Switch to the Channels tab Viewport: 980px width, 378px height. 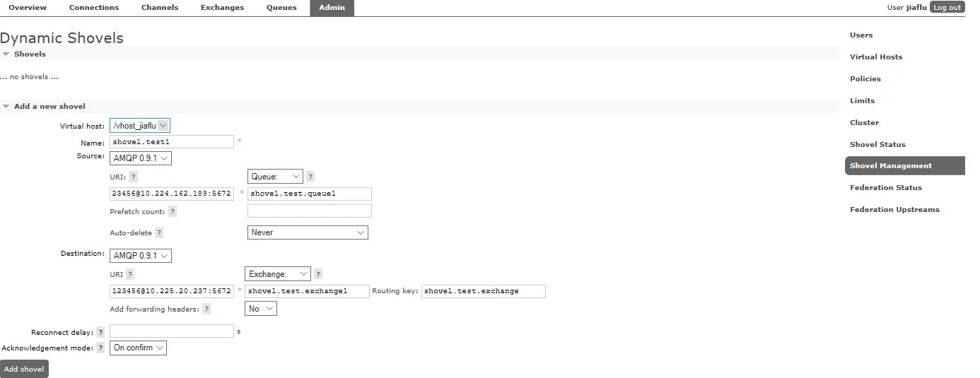tap(160, 8)
